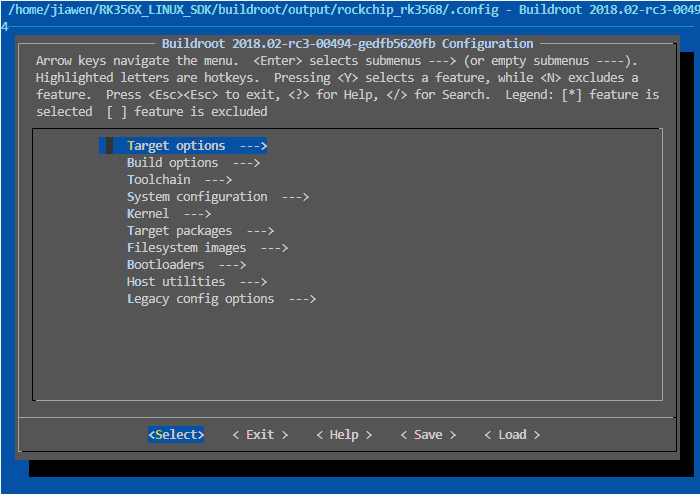Open the Toolchain submenu
Screen dimensions: 700x494
179,179
